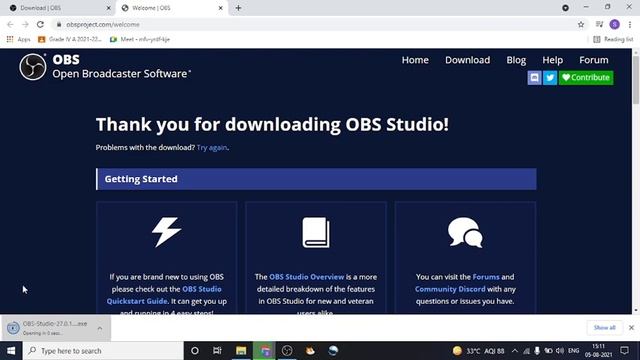Close the downloads bar
Viewport: 640px width, 360px height.
[631, 328]
